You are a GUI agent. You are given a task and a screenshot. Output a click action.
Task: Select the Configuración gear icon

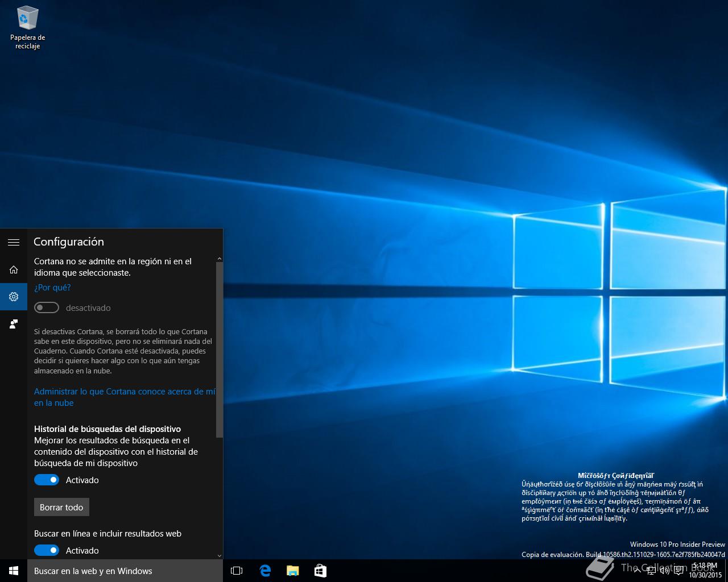[14, 297]
